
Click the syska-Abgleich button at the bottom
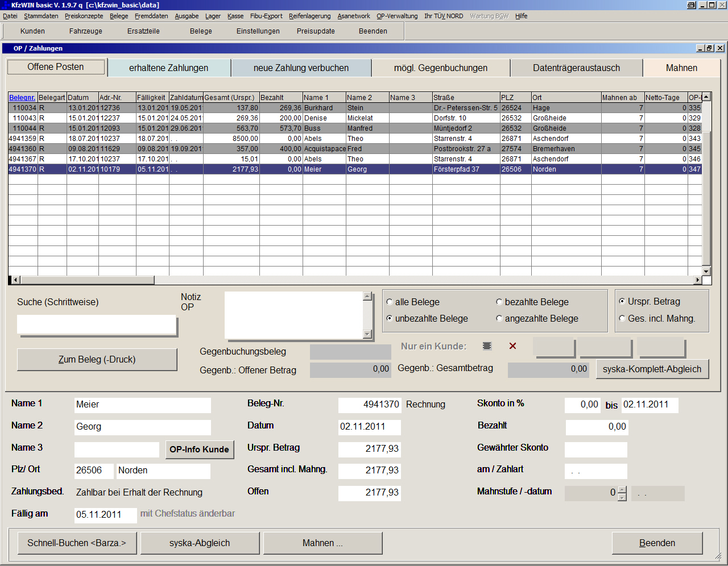200,543
